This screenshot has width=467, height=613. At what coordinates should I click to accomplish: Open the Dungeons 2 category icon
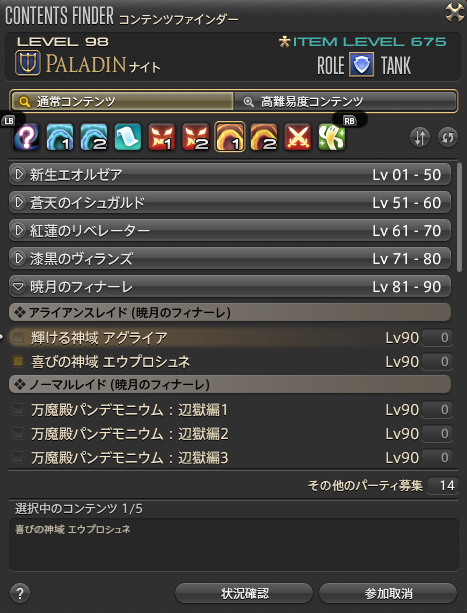coord(94,137)
